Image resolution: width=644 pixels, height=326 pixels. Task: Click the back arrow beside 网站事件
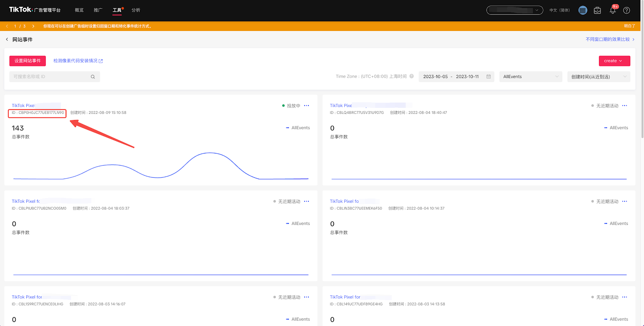(7, 39)
